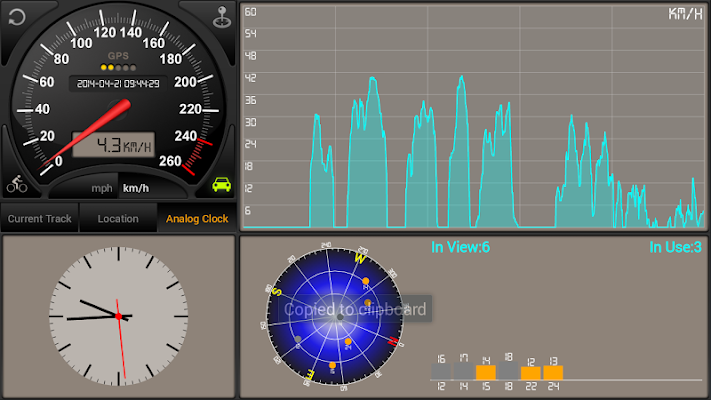The width and height of the screenshot is (711, 400).
Task: Tap the gray signal bar for satellite 18
Action: click(x=508, y=371)
